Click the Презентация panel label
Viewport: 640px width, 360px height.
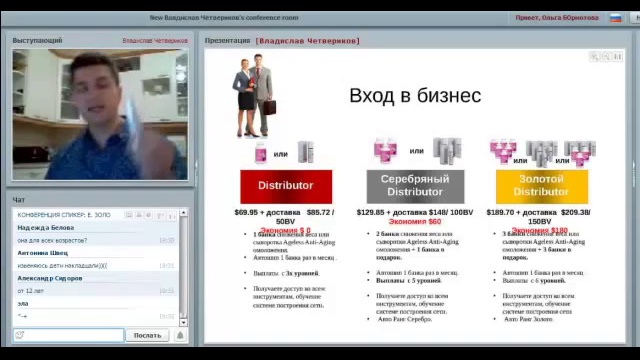pyautogui.click(x=227, y=41)
